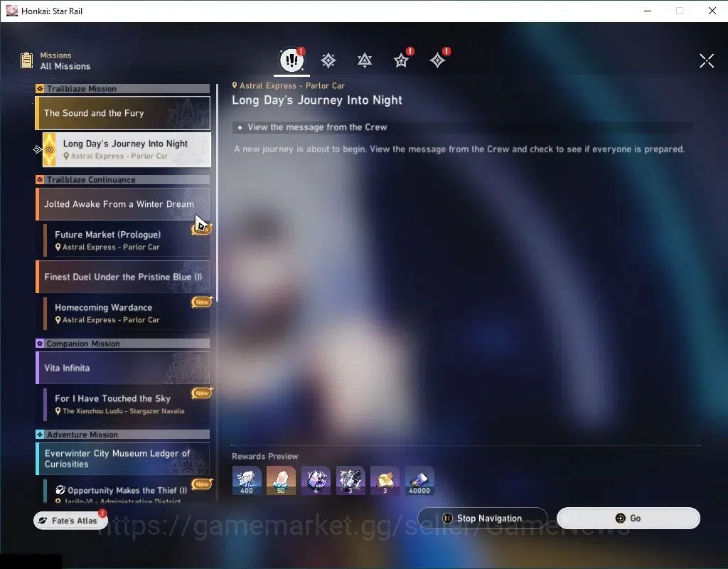The image size is (728, 569).
Task: Open the Fate's Atlas button
Action: (70, 520)
